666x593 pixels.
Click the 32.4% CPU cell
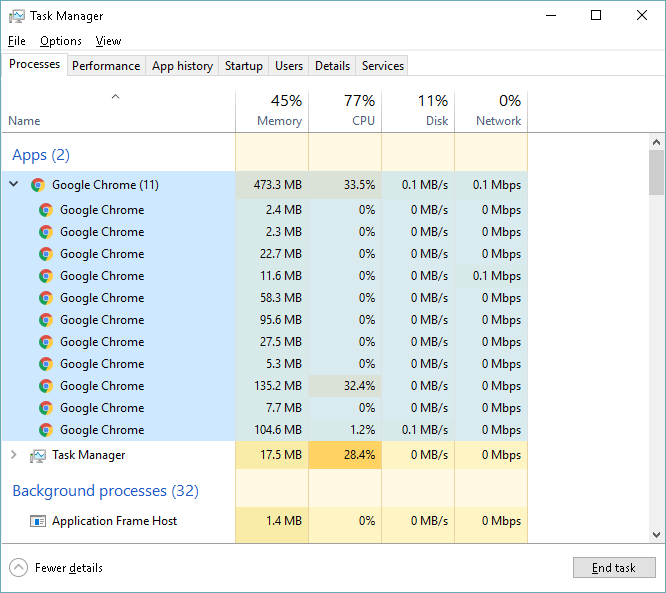coord(345,386)
